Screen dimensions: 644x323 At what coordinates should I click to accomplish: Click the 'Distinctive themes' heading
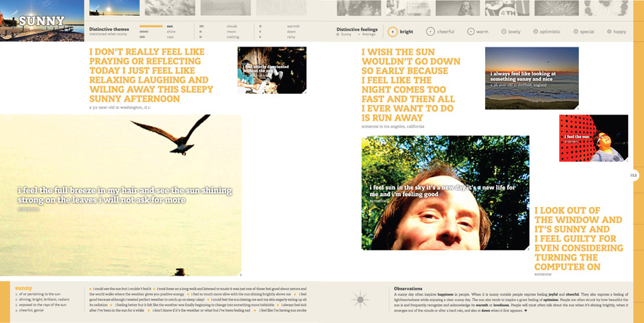[109, 29]
